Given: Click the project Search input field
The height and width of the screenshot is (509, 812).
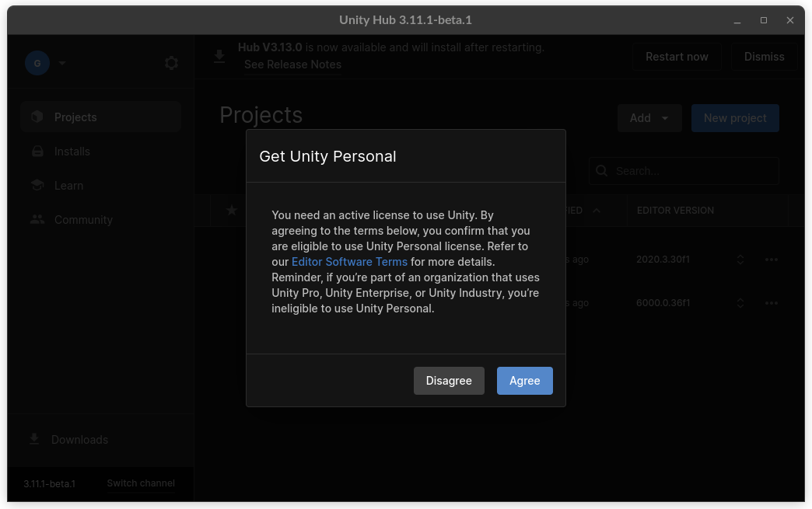Looking at the screenshot, I should pyautogui.click(x=691, y=171).
